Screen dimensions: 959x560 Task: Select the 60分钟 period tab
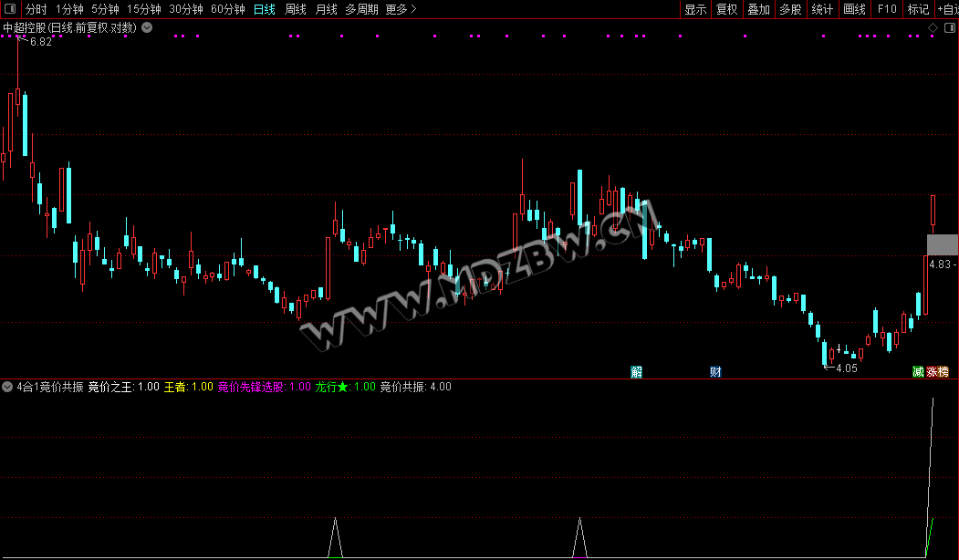tap(227, 9)
